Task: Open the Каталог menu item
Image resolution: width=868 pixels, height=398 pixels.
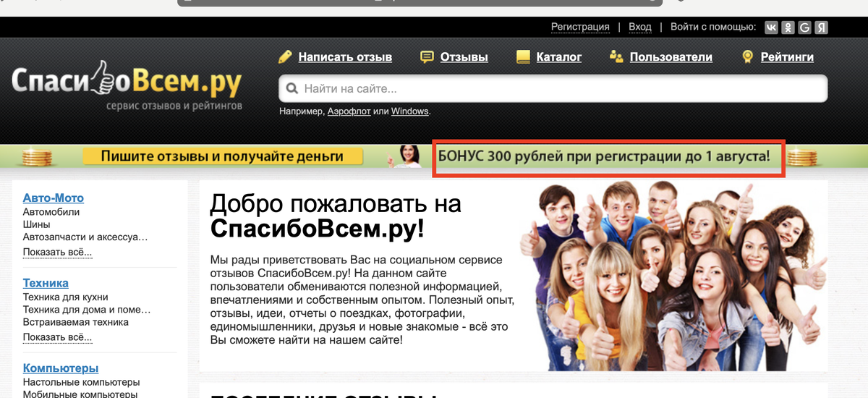Action: (559, 56)
